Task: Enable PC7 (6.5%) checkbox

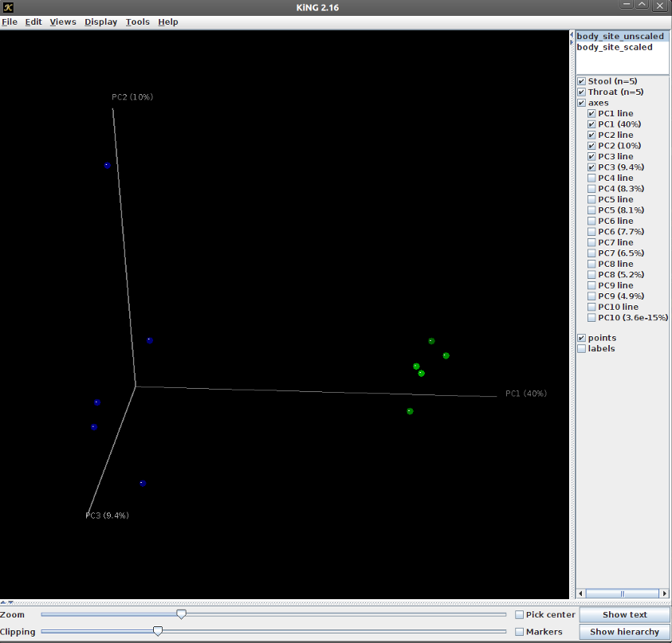Action: [x=591, y=253]
